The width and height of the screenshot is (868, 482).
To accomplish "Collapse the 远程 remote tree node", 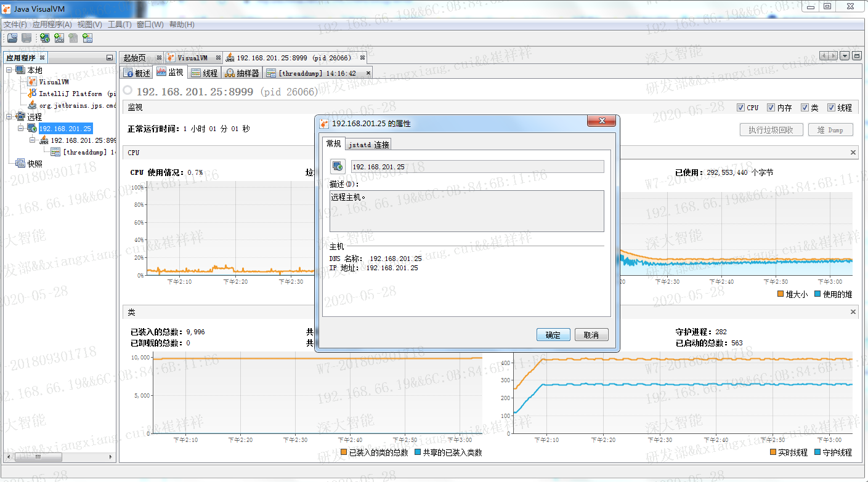I will 9,116.
